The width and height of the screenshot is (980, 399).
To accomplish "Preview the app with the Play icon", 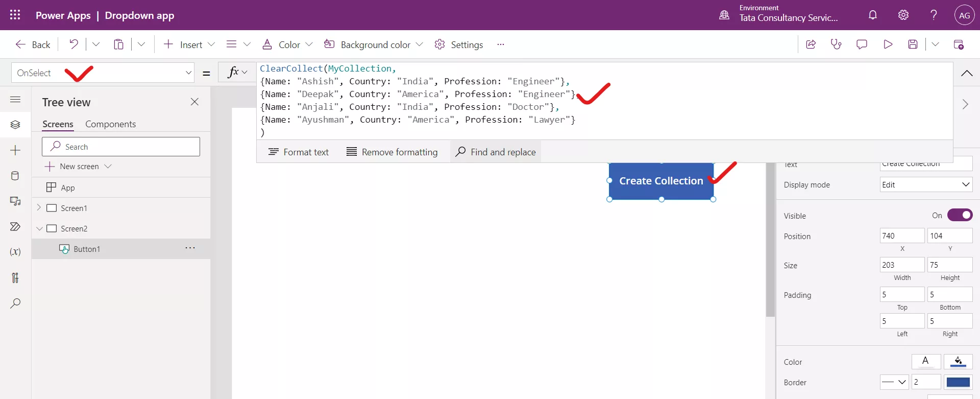I will (888, 44).
